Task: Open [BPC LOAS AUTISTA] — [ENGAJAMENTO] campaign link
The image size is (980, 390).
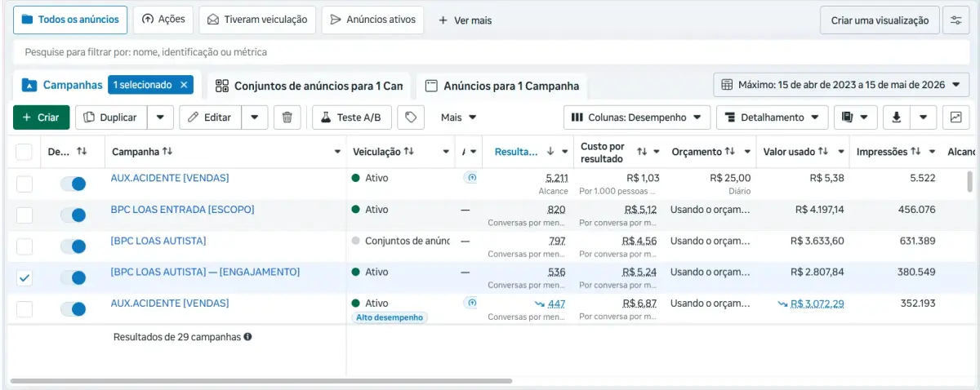Action: coord(205,272)
